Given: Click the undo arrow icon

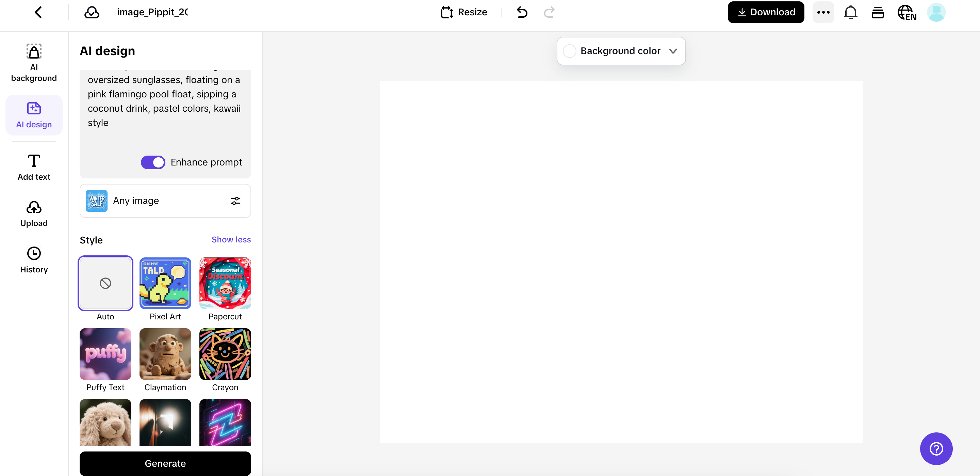Looking at the screenshot, I should [522, 12].
